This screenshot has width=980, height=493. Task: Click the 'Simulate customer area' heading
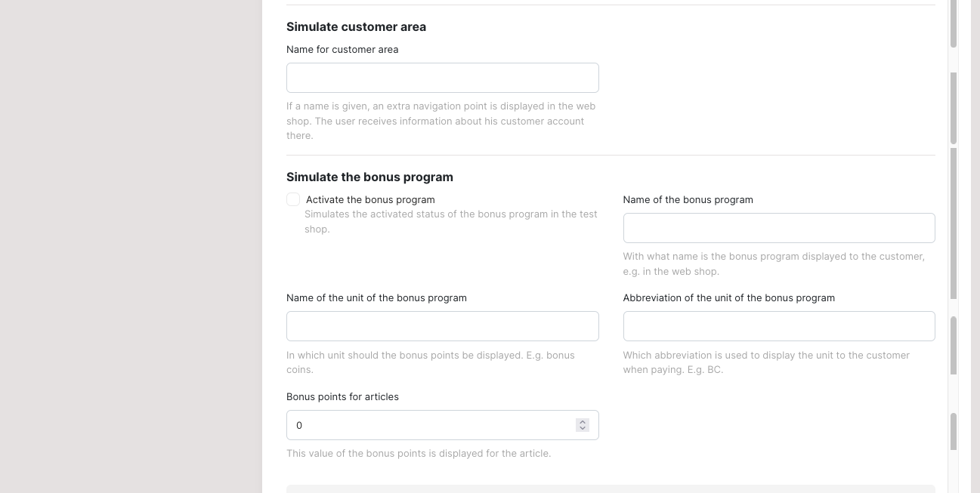(356, 26)
